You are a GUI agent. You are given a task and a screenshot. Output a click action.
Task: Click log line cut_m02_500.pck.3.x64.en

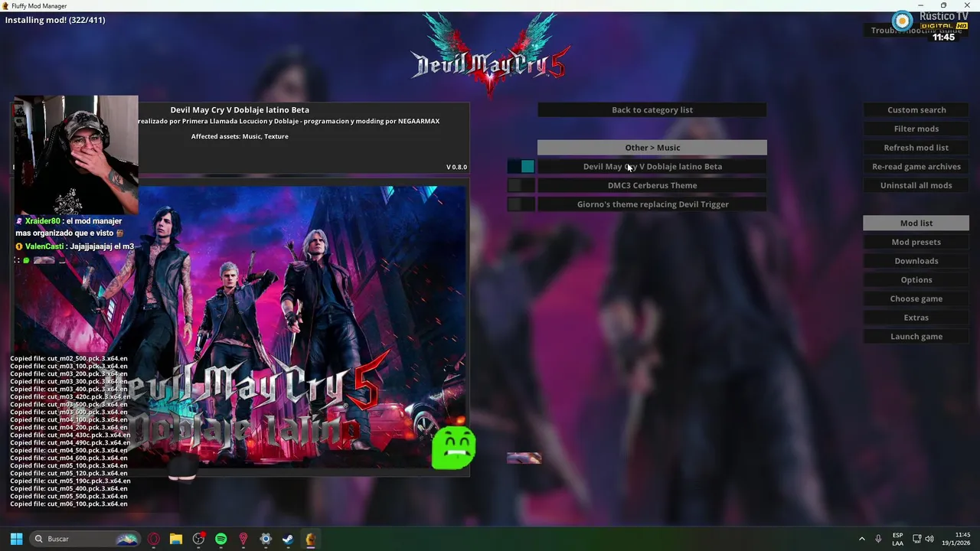[x=69, y=358]
